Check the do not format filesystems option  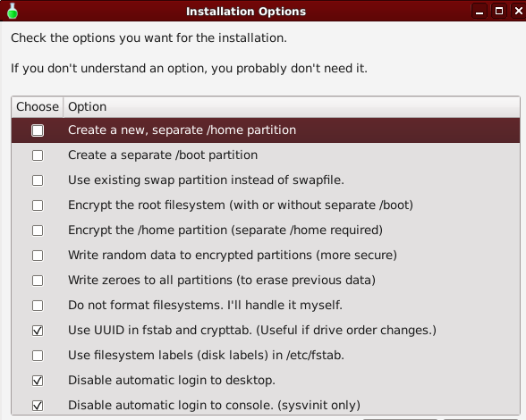pyautogui.click(x=38, y=306)
